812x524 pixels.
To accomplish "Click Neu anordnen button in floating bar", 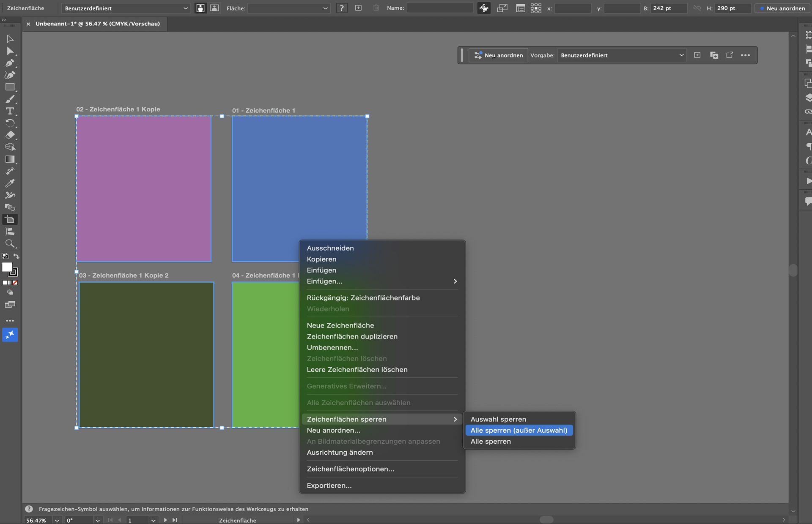I will 499,55.
